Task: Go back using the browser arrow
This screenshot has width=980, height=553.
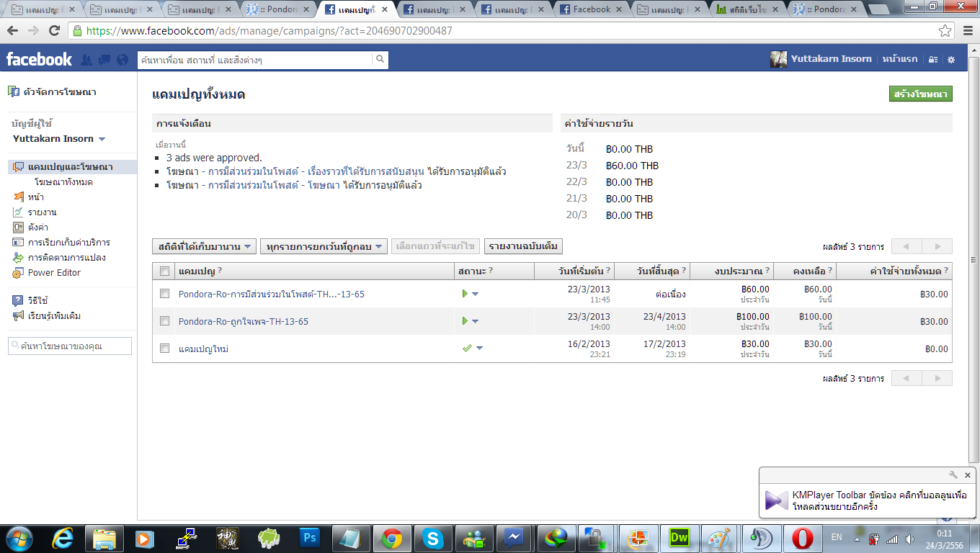Action: [13, 31]
